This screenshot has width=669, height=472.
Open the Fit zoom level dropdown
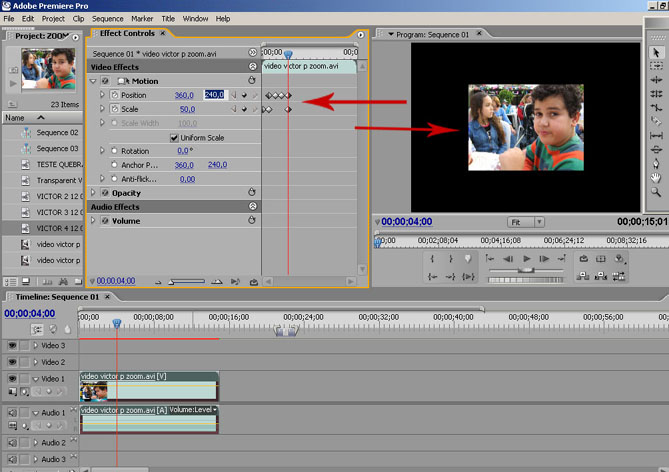(524, 222)
